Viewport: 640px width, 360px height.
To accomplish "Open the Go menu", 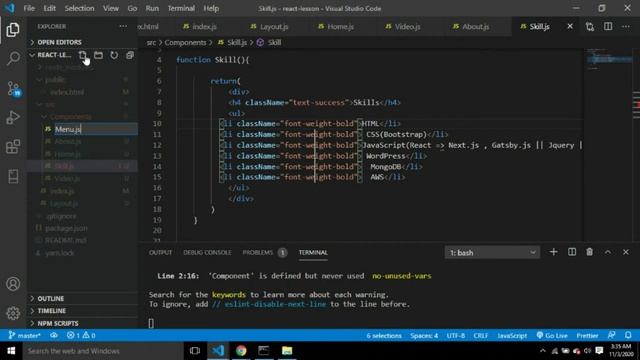I will (132, 8).
